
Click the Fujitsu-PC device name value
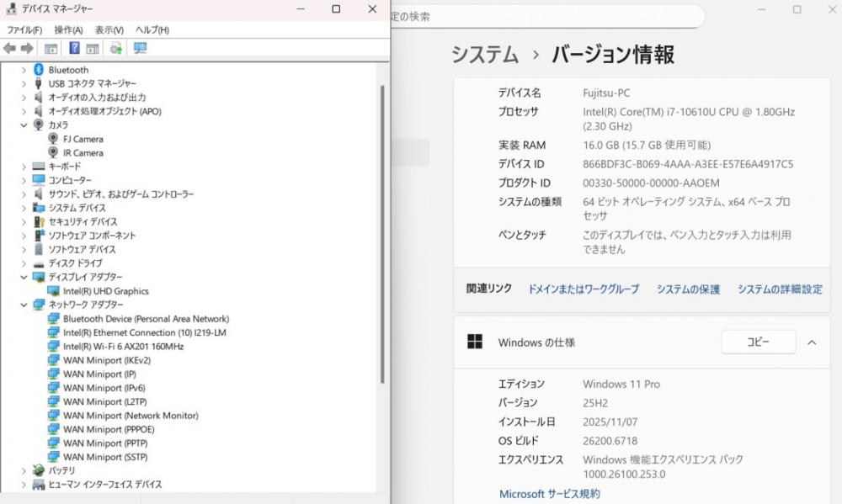coord(606,93)
